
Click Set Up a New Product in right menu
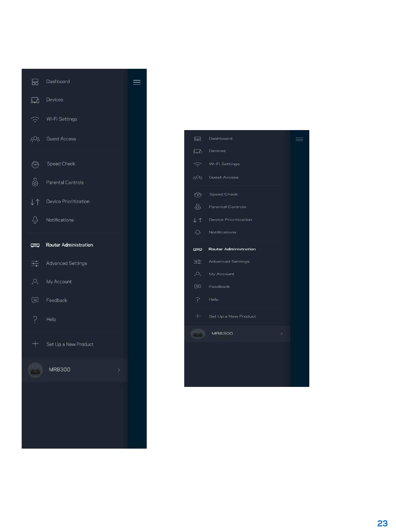pos(233,316)
